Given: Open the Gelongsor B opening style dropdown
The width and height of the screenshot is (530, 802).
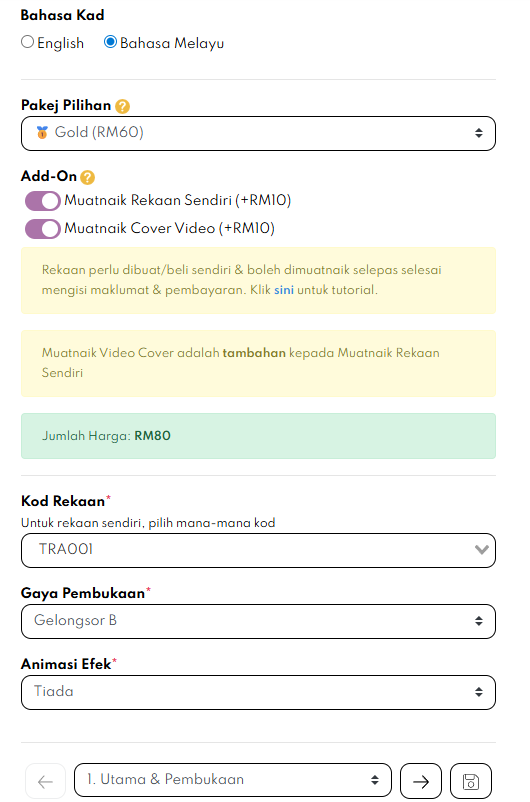Looking at the screenshot, I should [258, 621].
